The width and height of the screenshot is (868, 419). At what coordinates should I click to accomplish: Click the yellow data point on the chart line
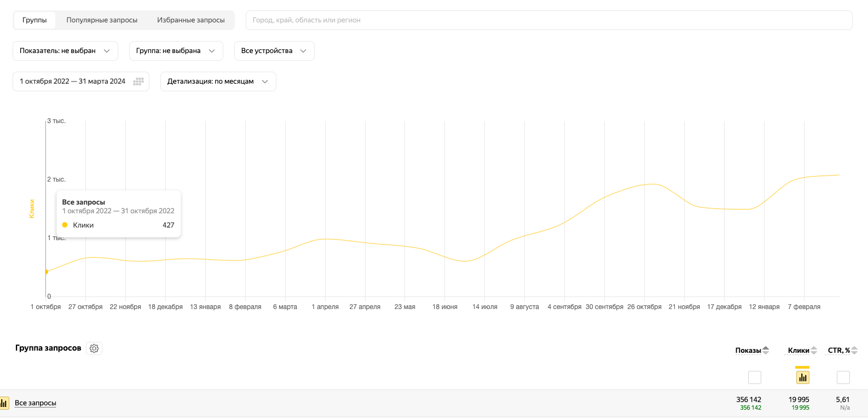click(47, 272)
